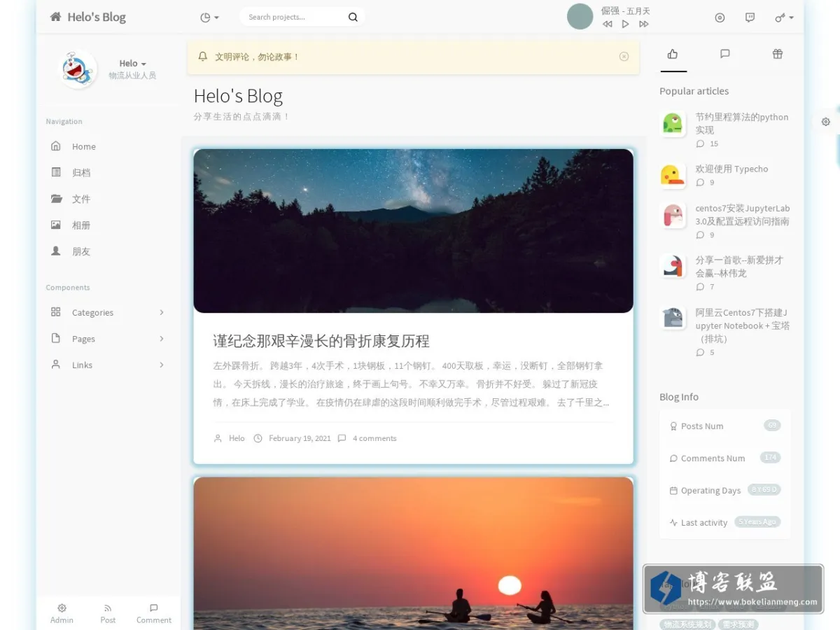840x630 pixels.
Task: Click the bell icon in notice banner
Action: pyautogui.click(x=203, y=56)
